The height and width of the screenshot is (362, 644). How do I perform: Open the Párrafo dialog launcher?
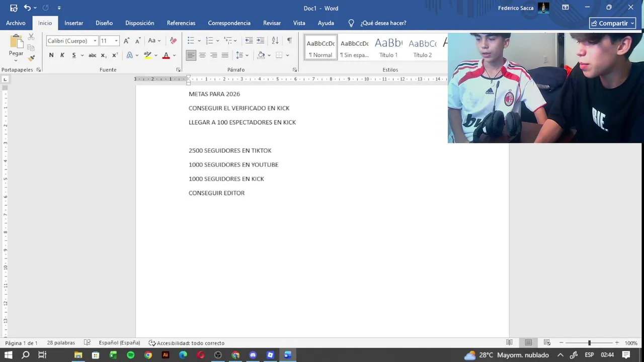pos(295,70)
